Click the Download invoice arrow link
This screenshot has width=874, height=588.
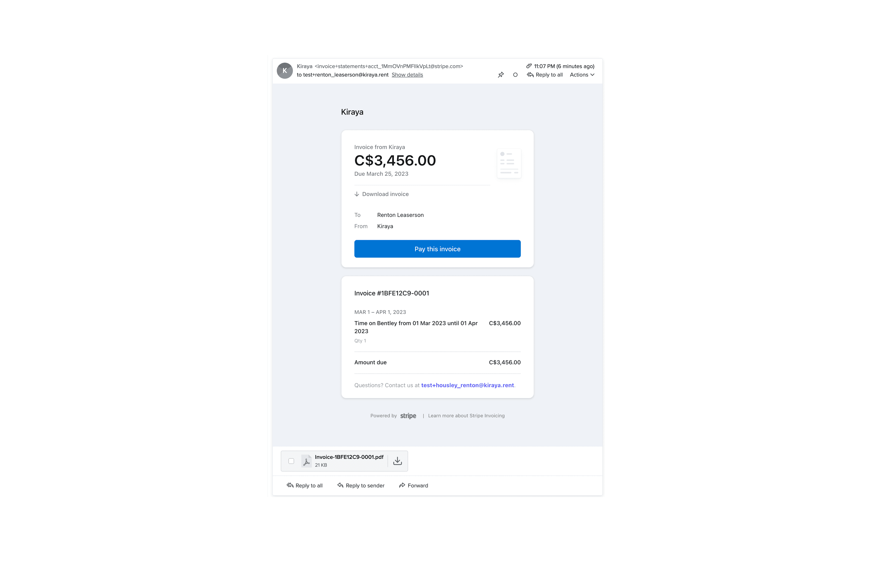coord(382,194)
